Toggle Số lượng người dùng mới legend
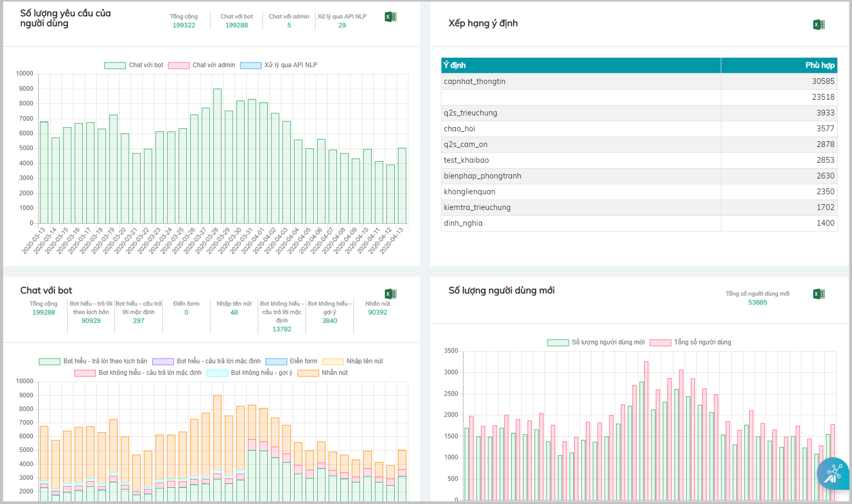This screenshot has width=852, height=504. coord(596,342)
